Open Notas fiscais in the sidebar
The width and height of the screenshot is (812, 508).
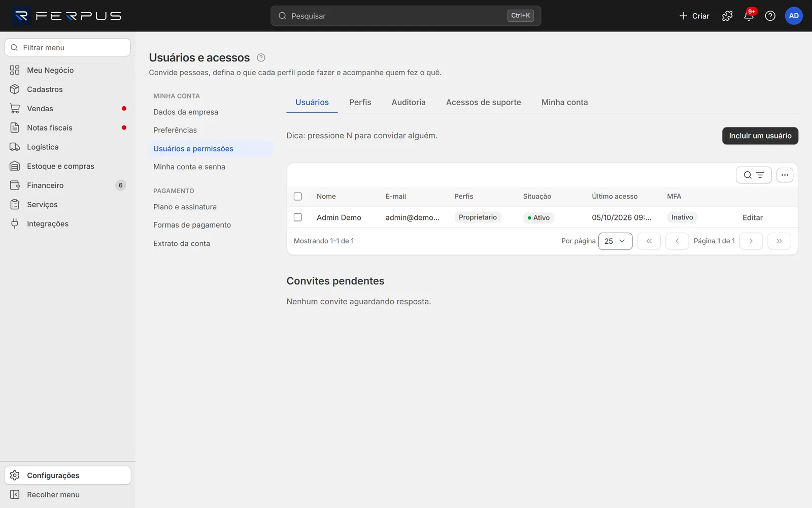tap(67, 128)
